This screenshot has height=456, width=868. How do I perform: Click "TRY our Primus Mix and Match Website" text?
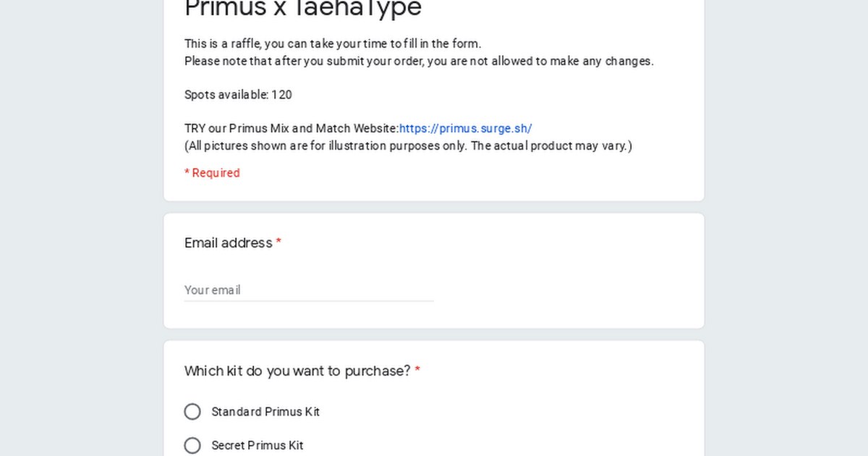pos(292,129)
